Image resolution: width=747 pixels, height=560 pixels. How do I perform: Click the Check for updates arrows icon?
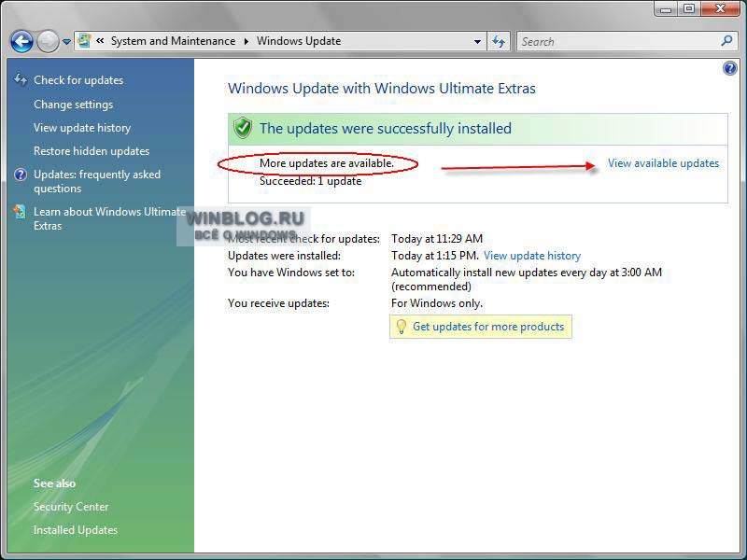tap(20, 79)
